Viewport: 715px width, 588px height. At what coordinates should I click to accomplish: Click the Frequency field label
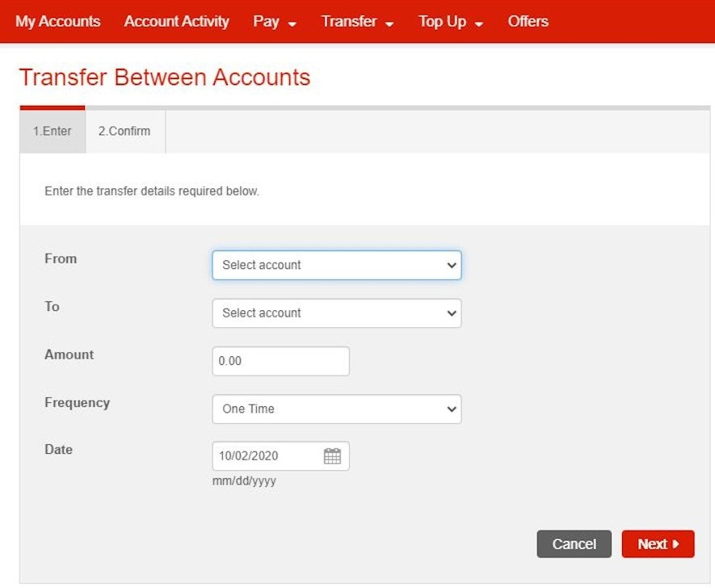pyautogui.click(x=77, y=402)
